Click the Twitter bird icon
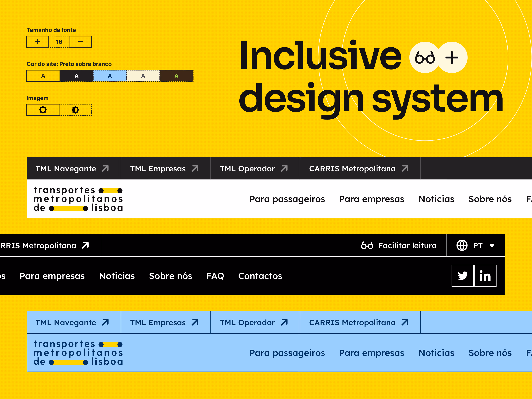Screen dimensions: 532x399 [463, 276]
